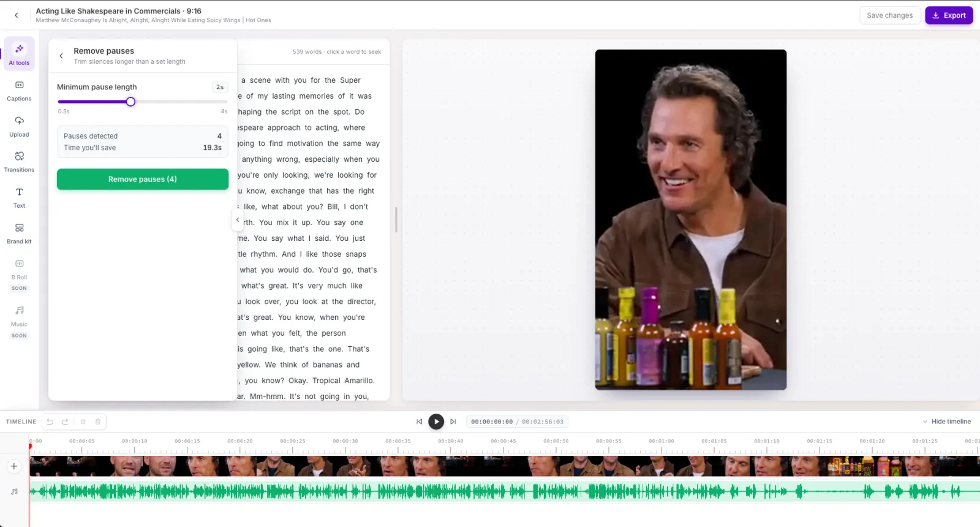Screen dimensions: 980x527
Task: Click transcript word 'motivation'
Action: click(x=304, y=143)
